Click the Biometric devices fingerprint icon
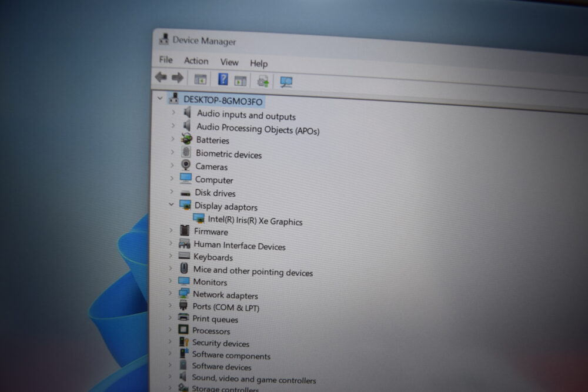 pos(186,152)
